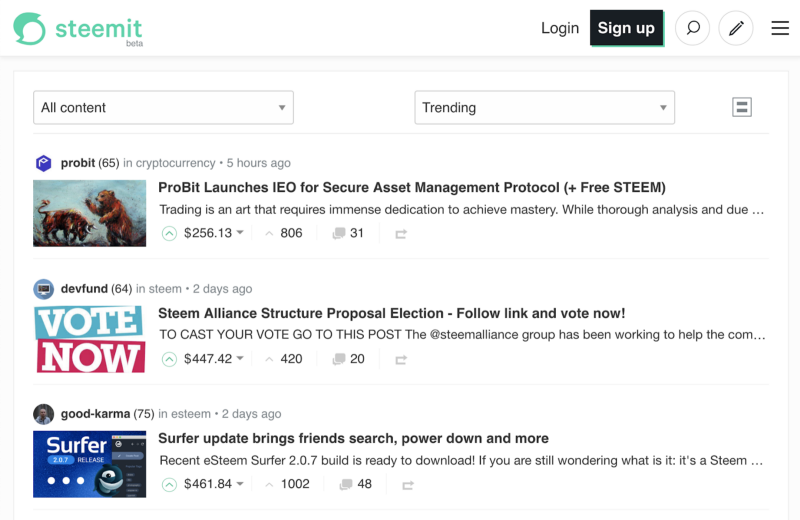Open probit author profile link
800x520 pixels.
pyautogui.click(x=78, y=163)
